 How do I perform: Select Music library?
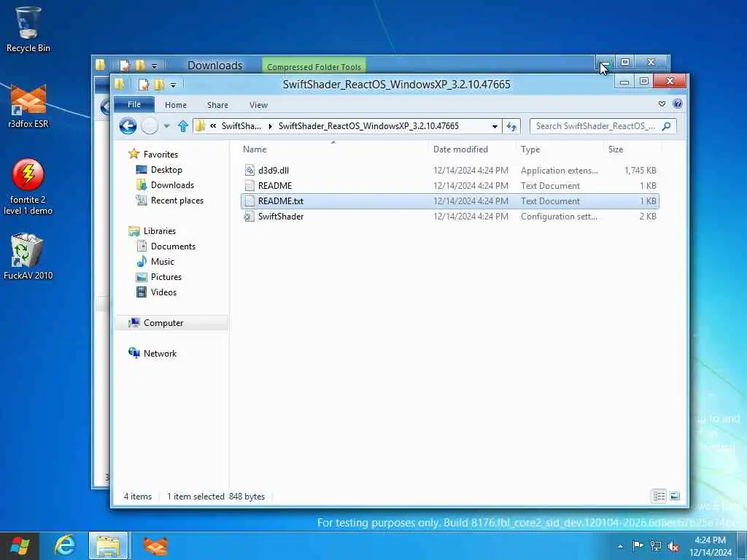pos(163,262)
